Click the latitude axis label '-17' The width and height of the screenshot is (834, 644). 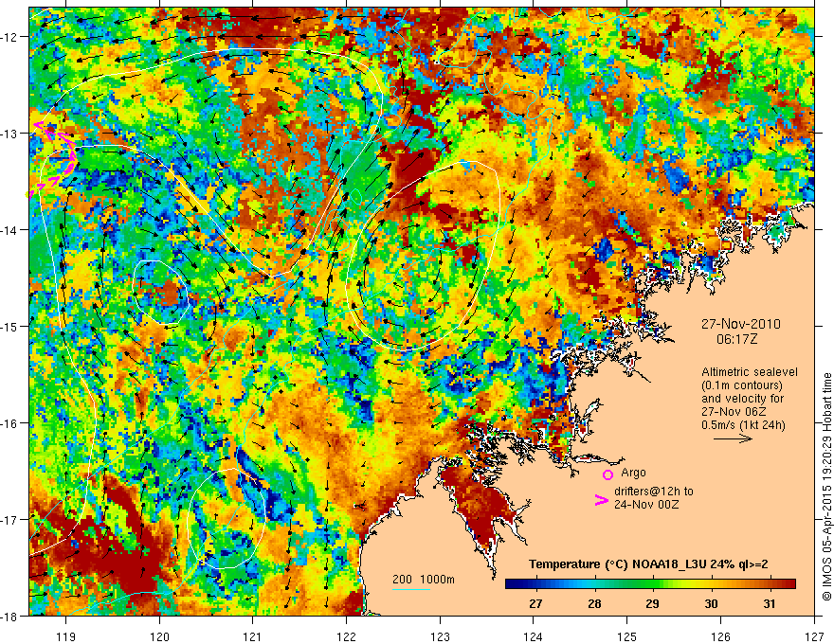point(9,520)
